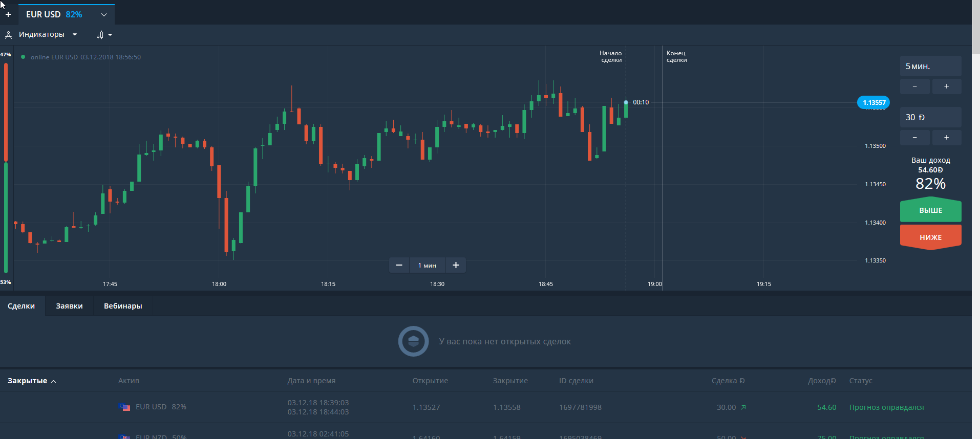Image resolution: width=980 pixels, height=439 pixels.
Task: Open the Заявки tab
Action: point(69,306)
